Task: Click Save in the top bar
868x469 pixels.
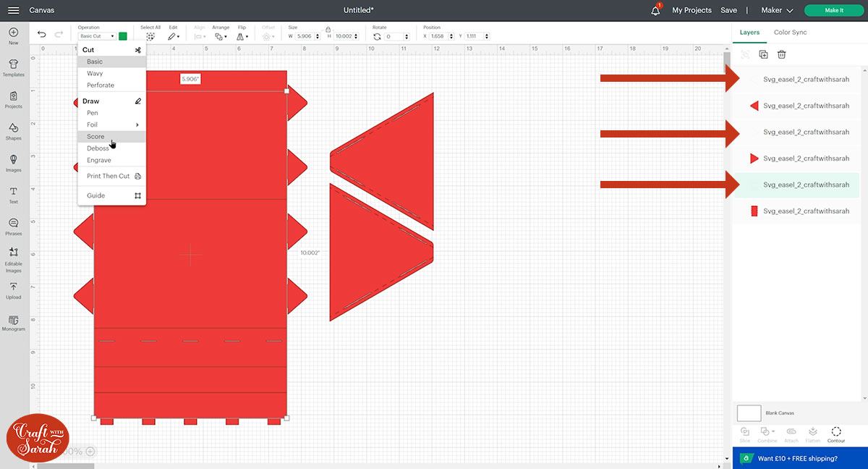Action: click(x=728, y=11)
